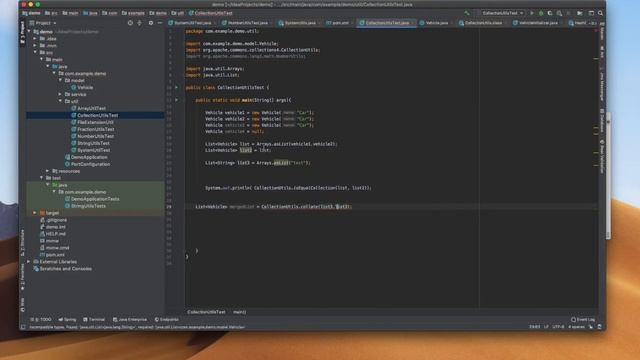Open the Java Enterprise tool window

point(130,320)
